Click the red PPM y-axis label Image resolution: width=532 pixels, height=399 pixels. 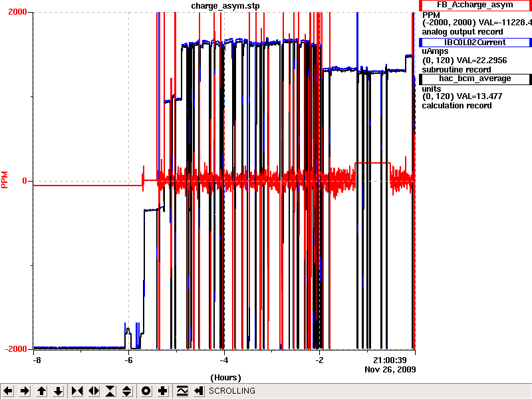coord(5,180)
